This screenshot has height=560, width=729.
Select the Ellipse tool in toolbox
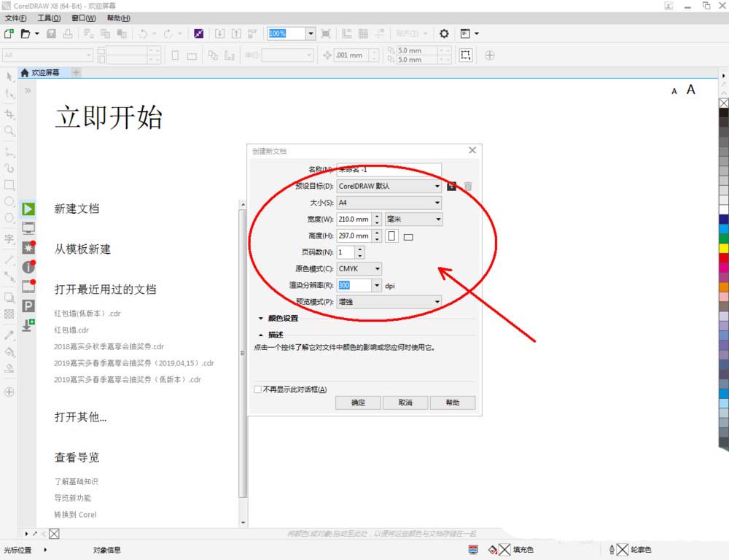9,201
